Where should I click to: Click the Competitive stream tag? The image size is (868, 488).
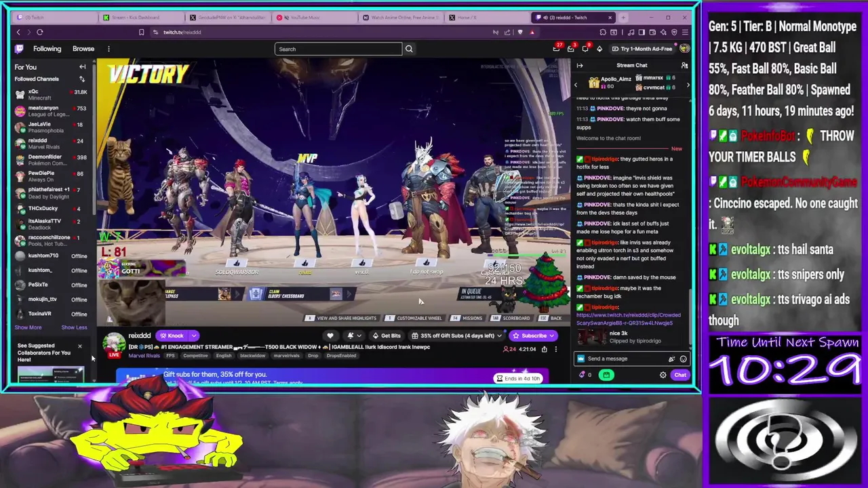195,355
